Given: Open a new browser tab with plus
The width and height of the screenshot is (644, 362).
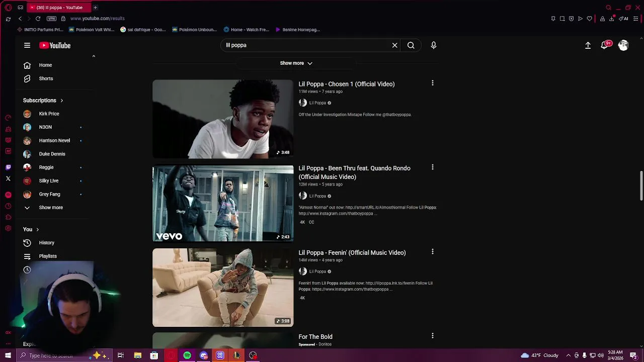Looking at the screenshot, I should tap(95, 8).
